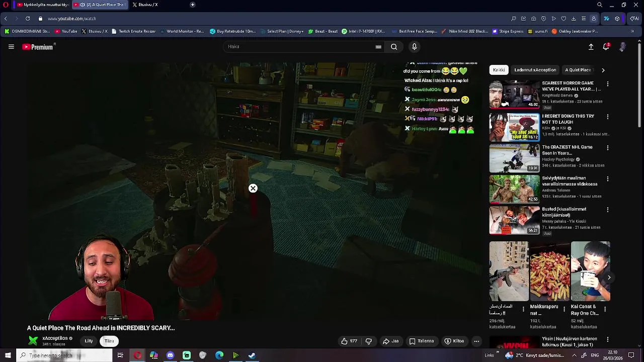Switch to the Etusivu / X browser tab

tap(145, 5)
